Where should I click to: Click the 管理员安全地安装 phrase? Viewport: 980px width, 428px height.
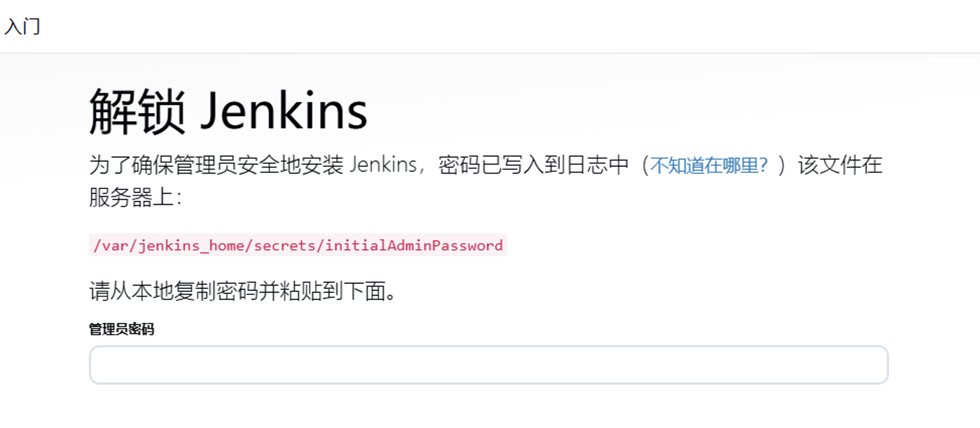(259, 165)
